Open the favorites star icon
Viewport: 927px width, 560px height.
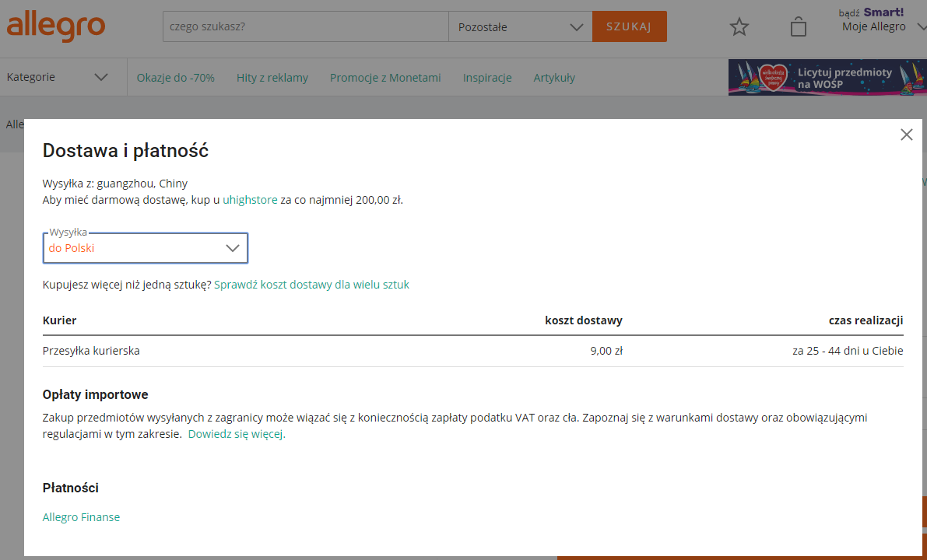739,27
